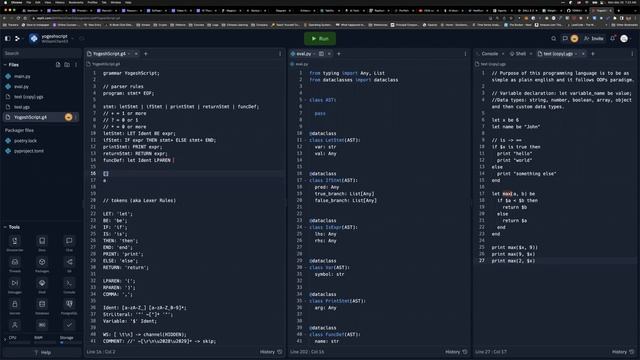Toggle the split layout icon on eval.py tab
The height and width of the screenshot is (360, 640).
click(321, 53)
